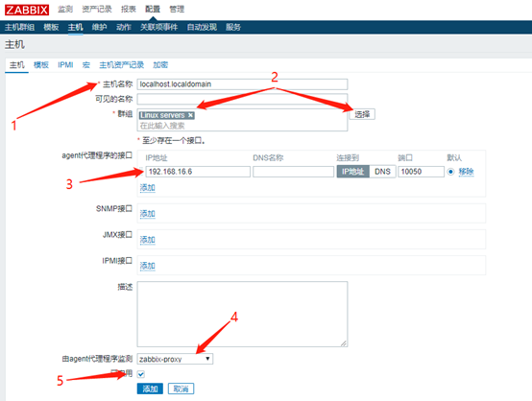The width and height of the screenshot is (532, 401).
Task: Click 添加 for IPMI接口
Action: point(148,266)
